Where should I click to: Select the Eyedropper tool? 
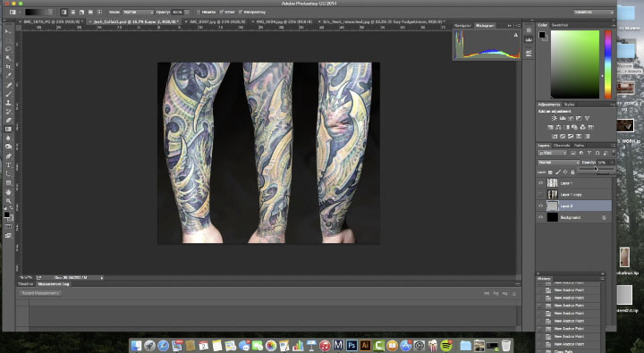(8, 76)
